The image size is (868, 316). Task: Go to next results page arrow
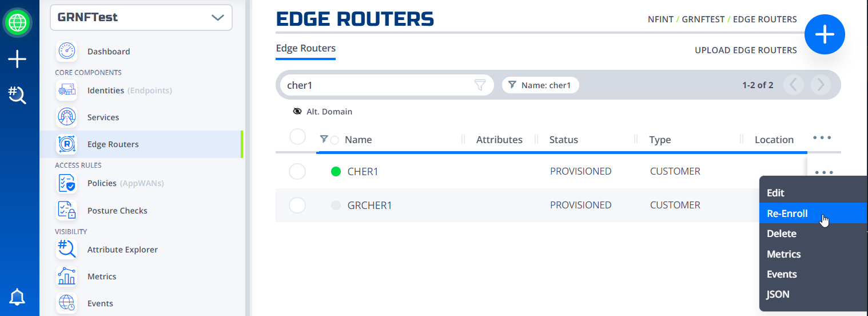click(x=821, y=85)
